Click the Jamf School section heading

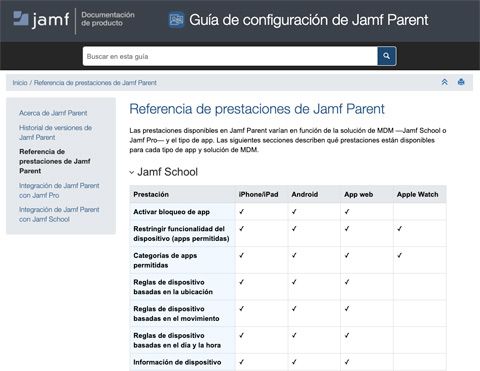[167, 172]
